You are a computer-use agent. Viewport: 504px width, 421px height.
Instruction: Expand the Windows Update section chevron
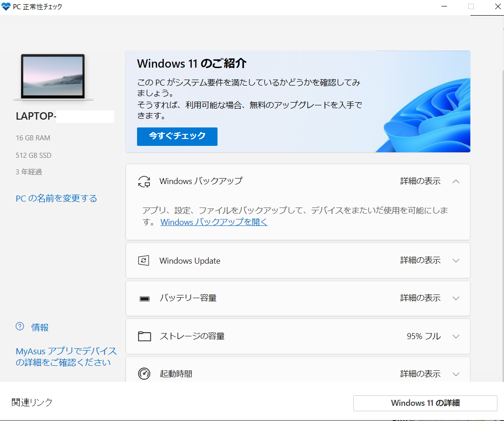(x=456, y=260)
